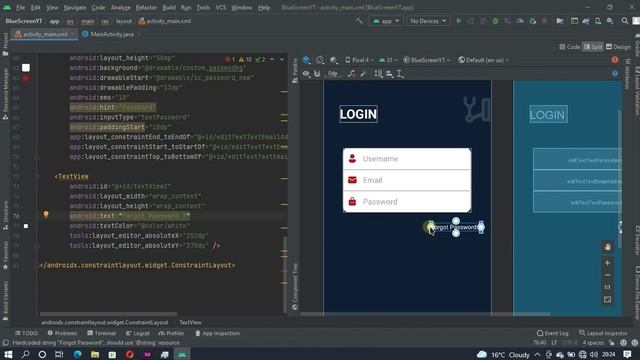This screenshot has width=640, height=360.
Task: Click the weather widget showing 16°C Cloudy
Action: click(503, 354)
